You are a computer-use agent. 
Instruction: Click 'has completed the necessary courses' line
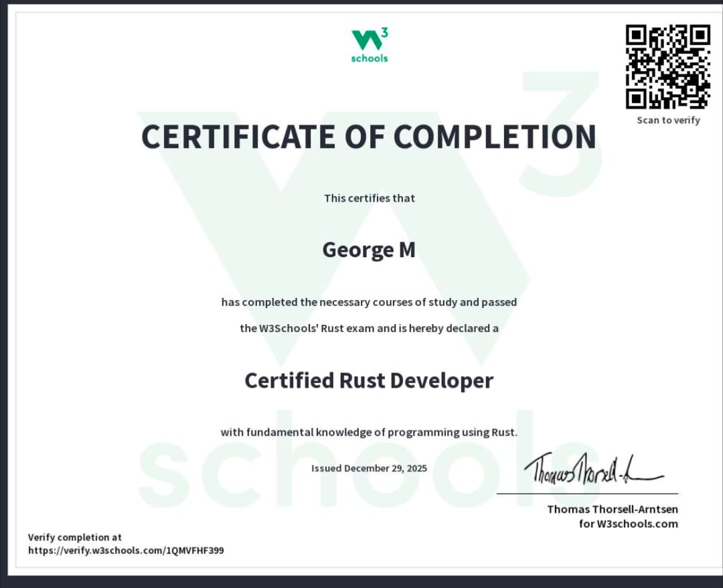pyautogui.click(x=369, y=302)
